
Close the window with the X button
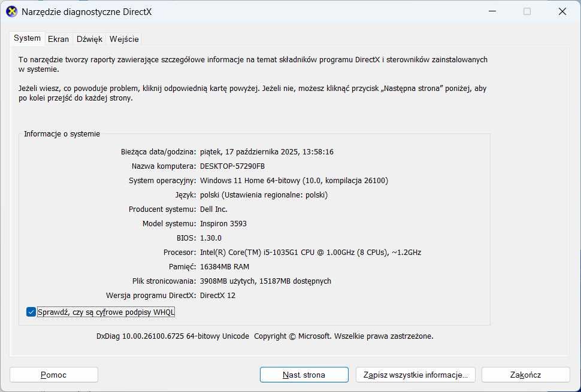562,11
